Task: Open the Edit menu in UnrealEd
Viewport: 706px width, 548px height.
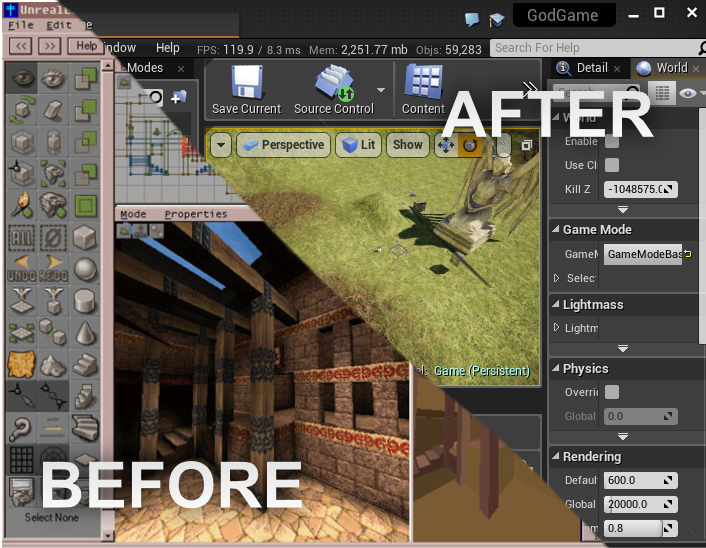Action: click(x=59, y=25)
